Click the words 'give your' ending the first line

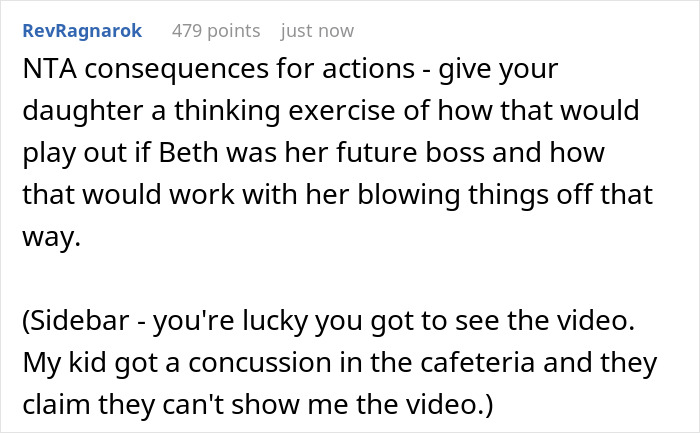(x=498, y=71)
